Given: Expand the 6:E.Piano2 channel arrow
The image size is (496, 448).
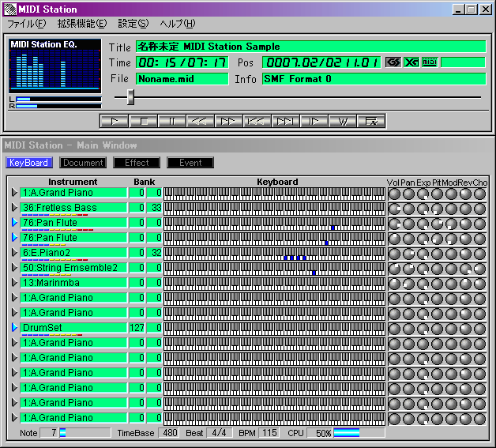Looking at the screenshot, I should click(x=14, y=253).
